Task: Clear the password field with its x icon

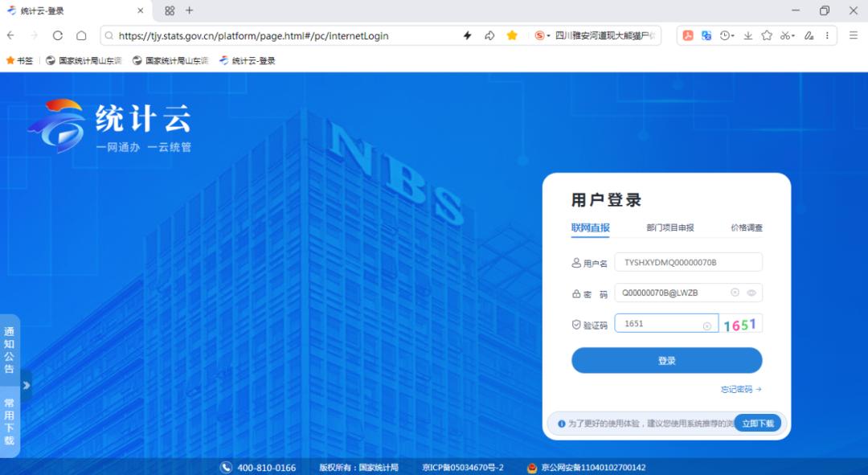Action: click(x=735, y=293)
